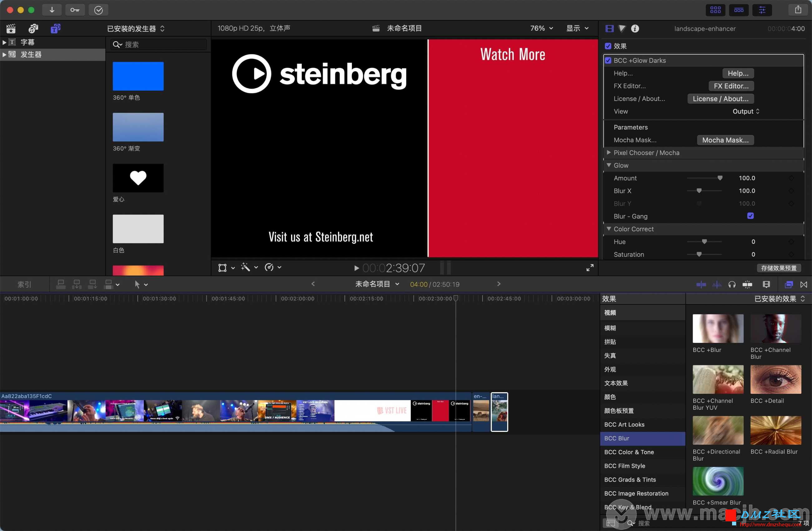Open the 76% zoom dropdown
The width and height of the screenshot is (812, 531).
pyautogui.click(x=542, y=28)
